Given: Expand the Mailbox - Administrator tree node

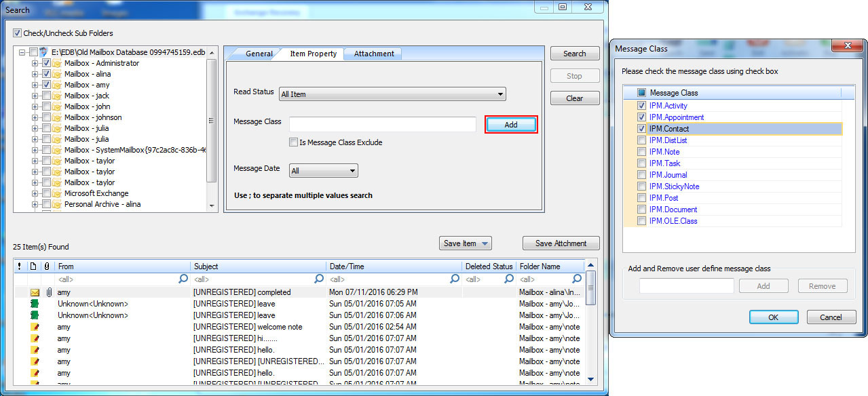Looking at the screenshot, I should [x=35, y=63].
